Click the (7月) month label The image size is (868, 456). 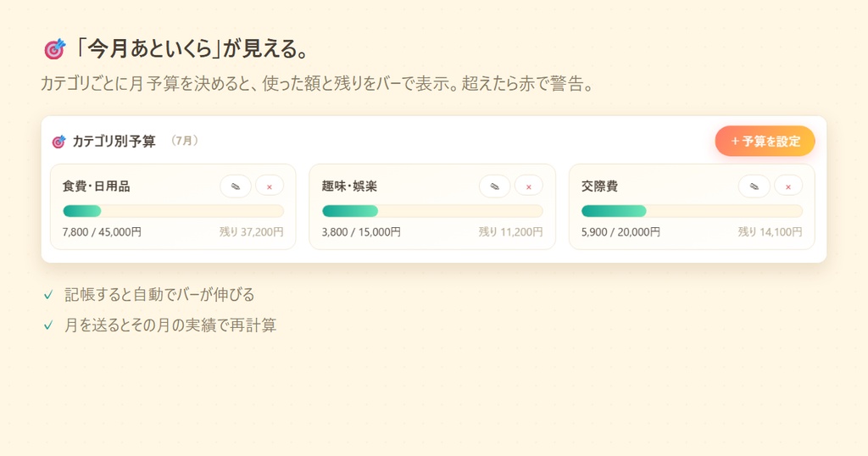(184, 141)
